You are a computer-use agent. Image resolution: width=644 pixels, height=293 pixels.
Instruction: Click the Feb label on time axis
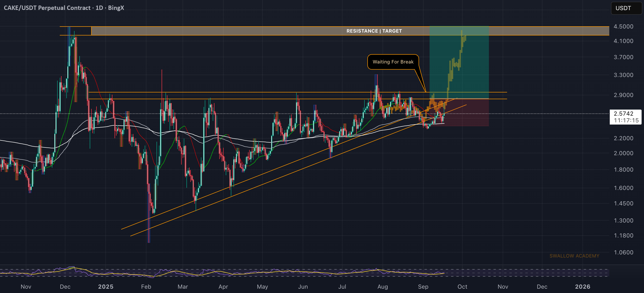[x=146, y=286]
